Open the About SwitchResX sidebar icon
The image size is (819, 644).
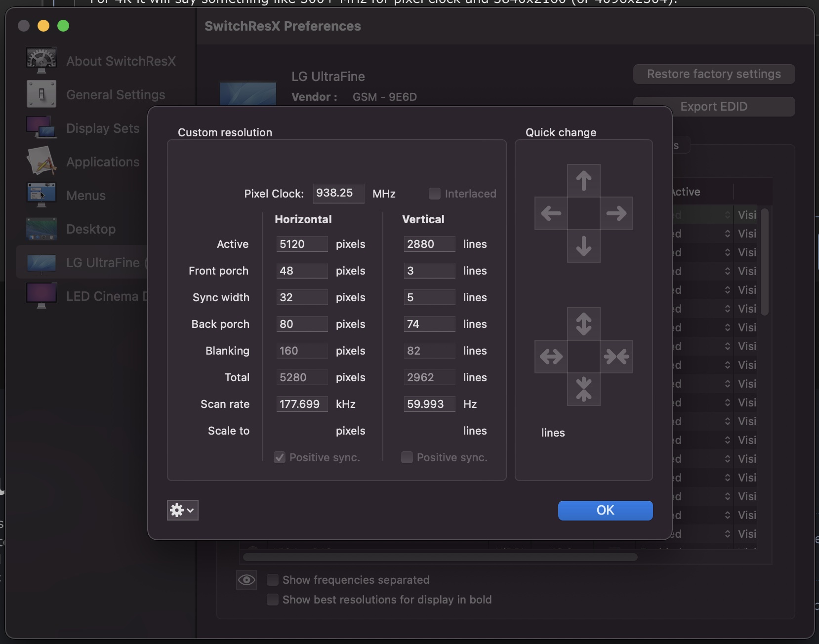click(41, 61)
